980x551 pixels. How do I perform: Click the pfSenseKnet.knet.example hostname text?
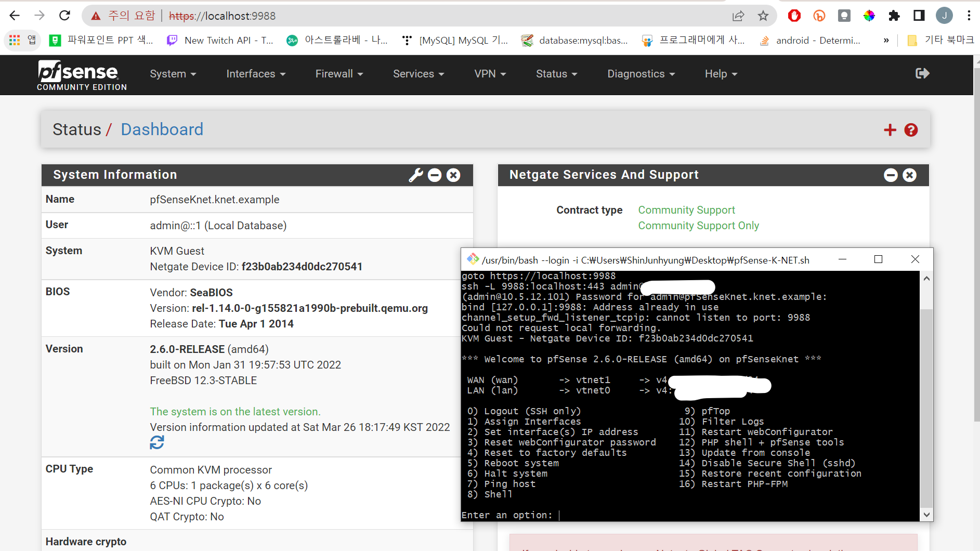click(x=215, y=200)
